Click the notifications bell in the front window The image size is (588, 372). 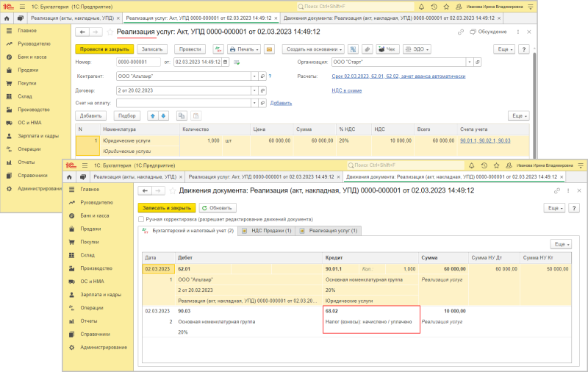point(472,165)
